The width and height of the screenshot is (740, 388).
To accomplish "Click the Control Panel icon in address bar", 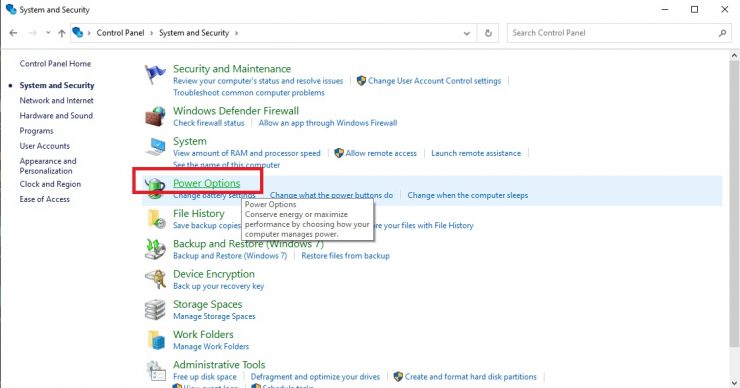I will 78,33.
